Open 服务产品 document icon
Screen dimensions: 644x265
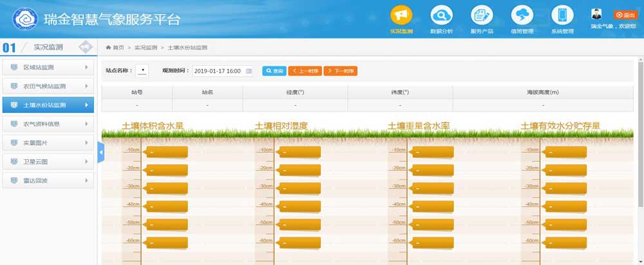pos(481,15)
